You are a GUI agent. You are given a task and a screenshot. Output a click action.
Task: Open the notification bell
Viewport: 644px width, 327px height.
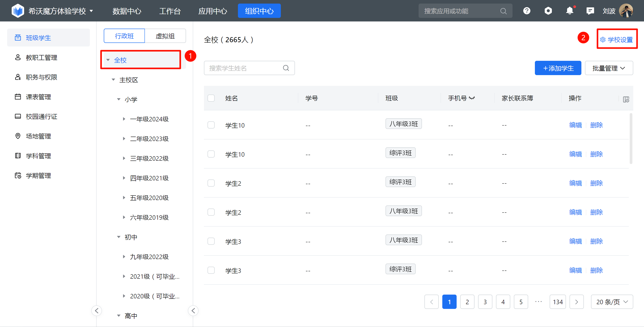point(570,11)
